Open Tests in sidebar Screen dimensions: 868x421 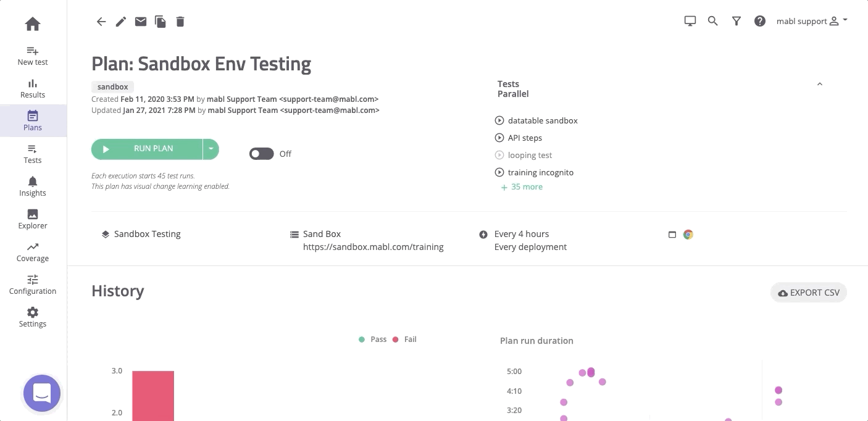tap(33, 154)
